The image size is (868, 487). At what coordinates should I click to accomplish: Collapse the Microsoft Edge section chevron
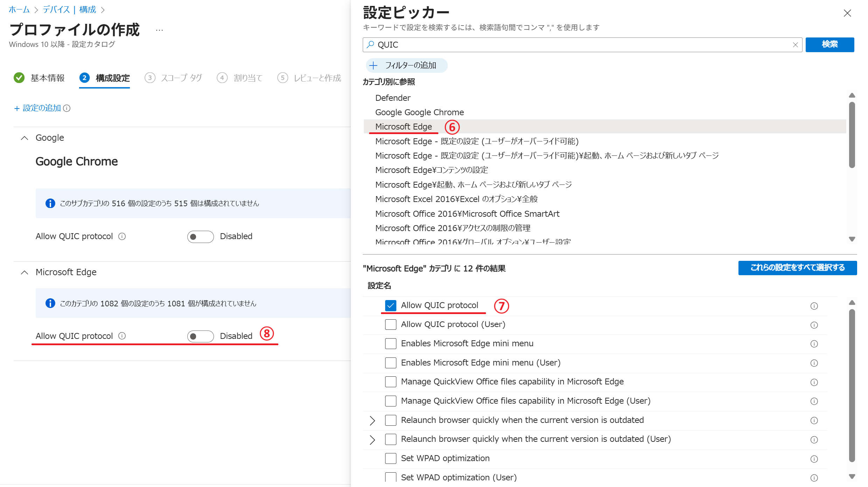coord(25,272)
